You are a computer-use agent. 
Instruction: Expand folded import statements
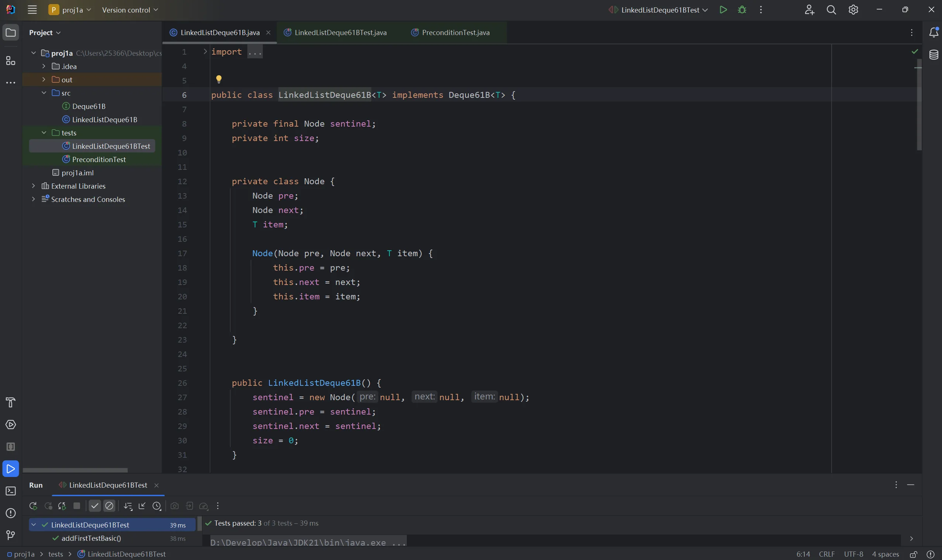205,51
